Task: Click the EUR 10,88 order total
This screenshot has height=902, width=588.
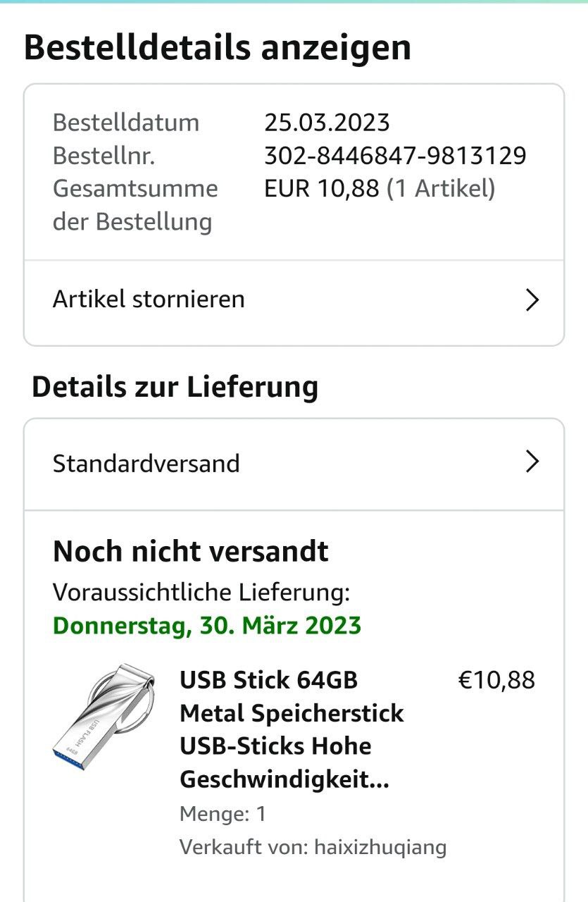Action: (322, 189)
